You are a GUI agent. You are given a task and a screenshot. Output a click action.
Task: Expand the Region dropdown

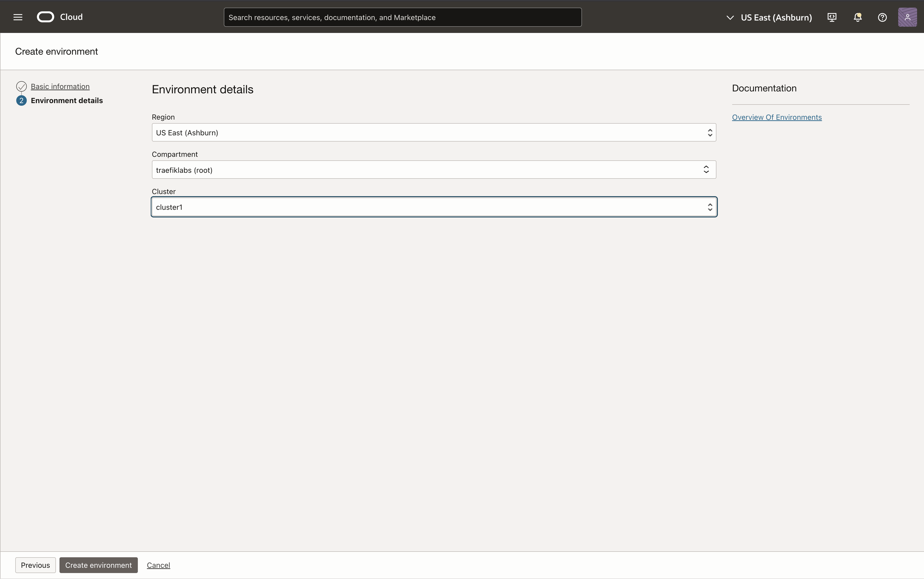(x=433, y=132)
